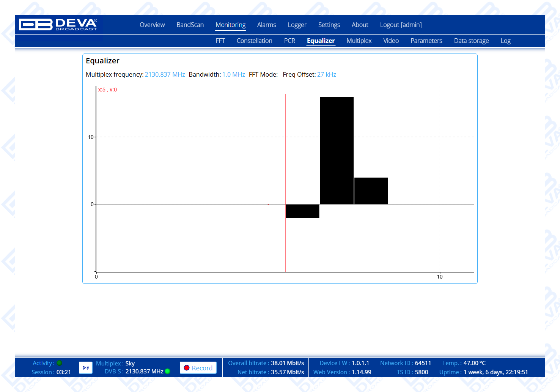Click the green Activity indicator LED
Screen dimensions: 560x392
tap(60, 363)
